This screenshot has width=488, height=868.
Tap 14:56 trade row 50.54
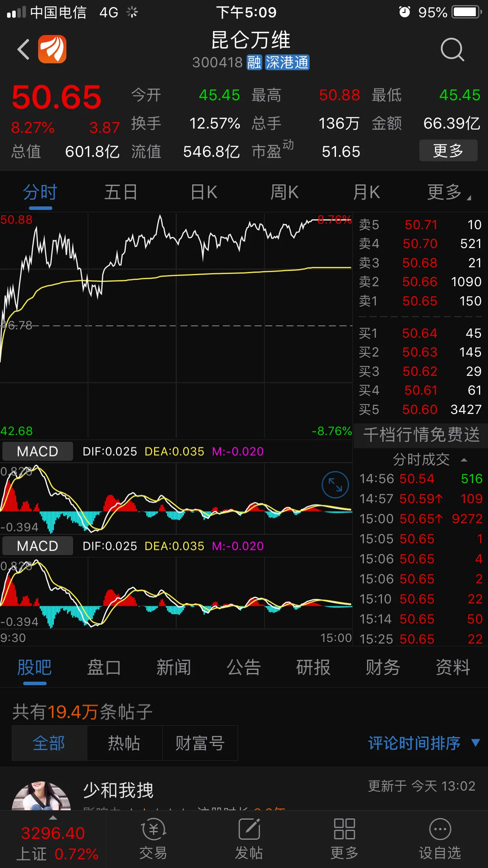click(x=421, y=479)
